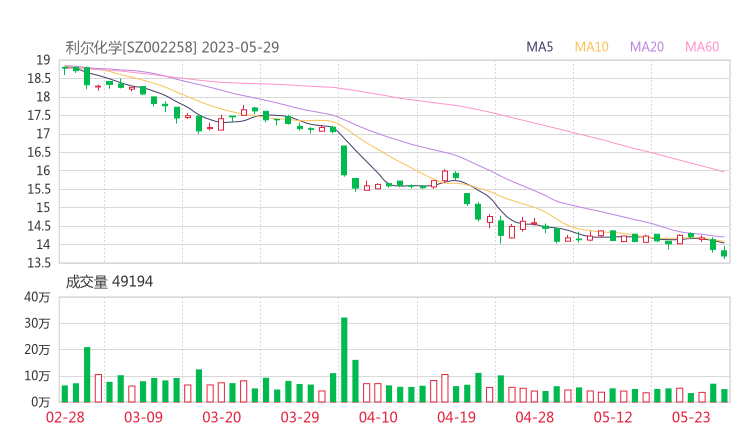740x440 pixels.
Task: Click the 03-29 date axis label
Action: 300,417
